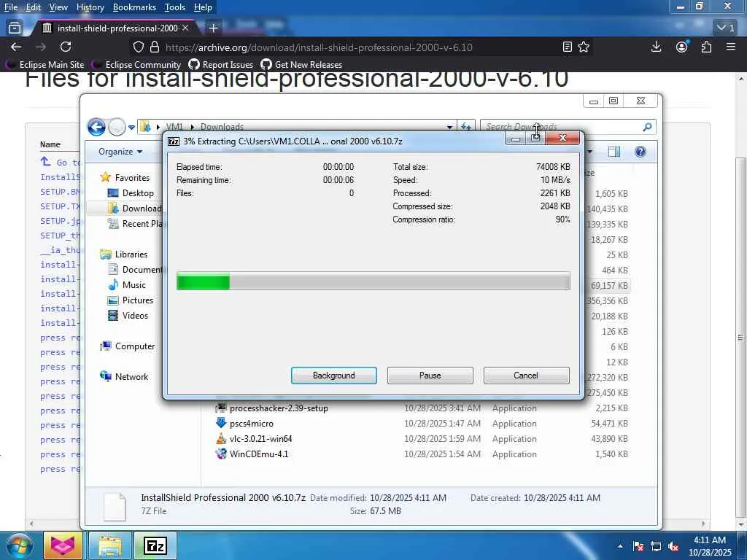Open the File menu in Firefox
The height and width of the screenshot is (560, 747).
point(10,7)
